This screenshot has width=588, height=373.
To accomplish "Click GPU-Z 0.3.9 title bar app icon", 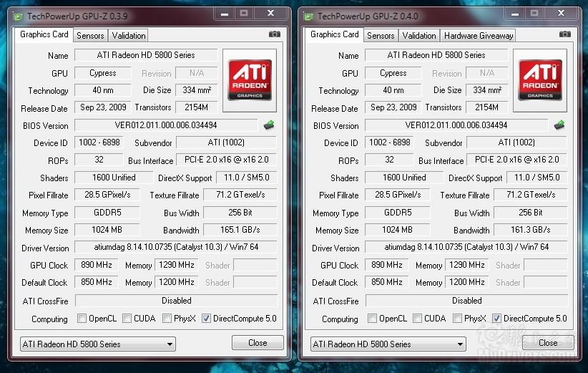I will coord(18,16).
